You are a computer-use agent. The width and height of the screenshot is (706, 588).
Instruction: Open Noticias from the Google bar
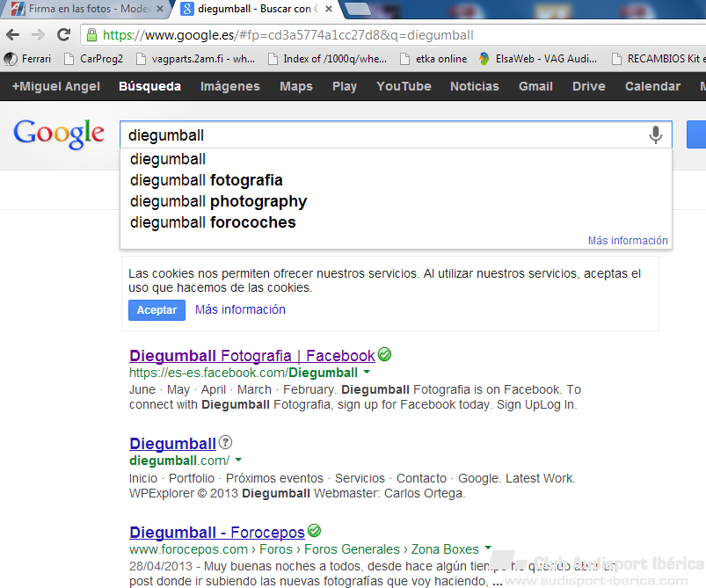(x=475, y=86)
